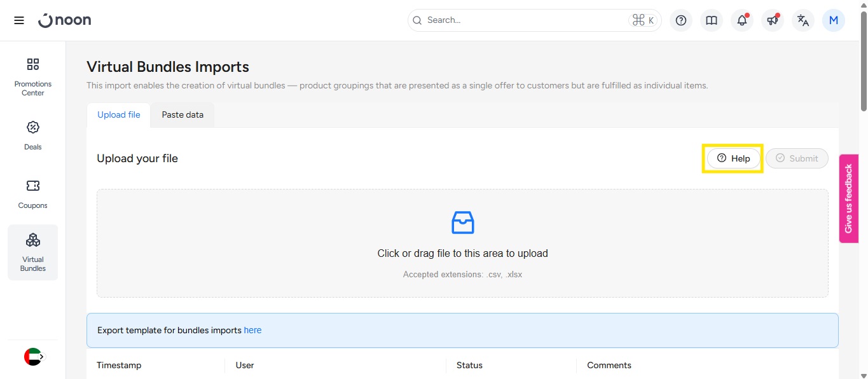
Task: Open the hamburger navigation menu
Action: point(19,20)
